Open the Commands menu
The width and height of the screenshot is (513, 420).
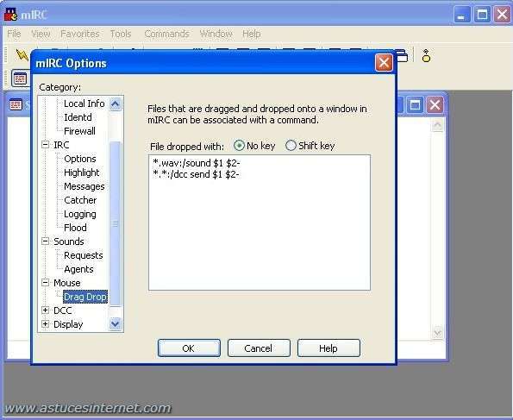pyautogui.click(x=166, y=34)
